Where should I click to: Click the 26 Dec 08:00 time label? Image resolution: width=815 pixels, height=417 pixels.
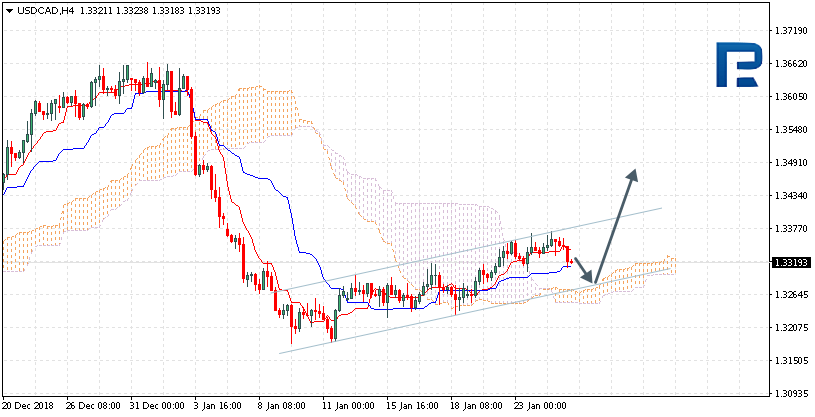coord(94,406)
